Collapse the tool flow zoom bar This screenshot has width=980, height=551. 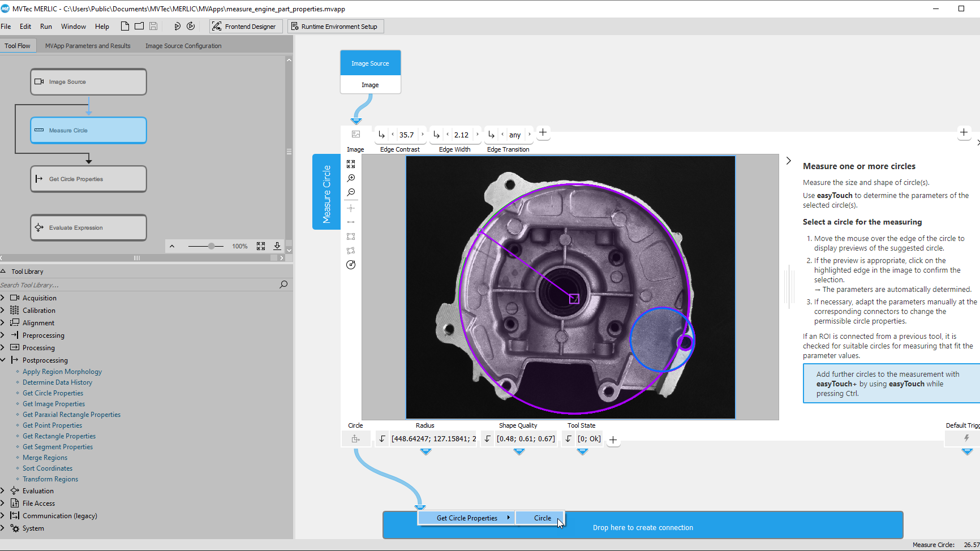pos(172,246)
